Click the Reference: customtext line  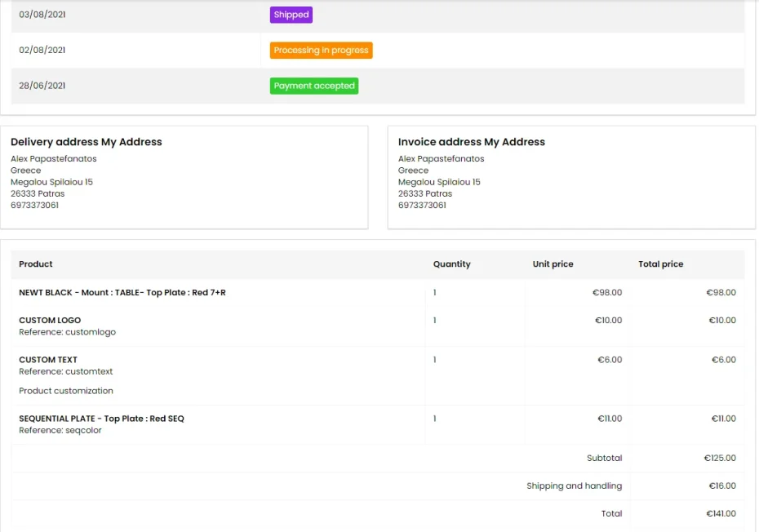[x=66, y=372]
